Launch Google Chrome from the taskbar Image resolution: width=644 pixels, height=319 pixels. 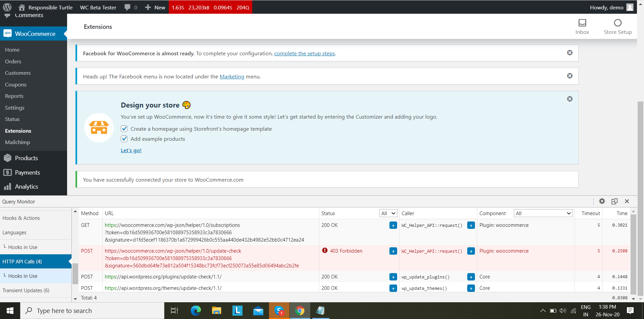point(300,311)
